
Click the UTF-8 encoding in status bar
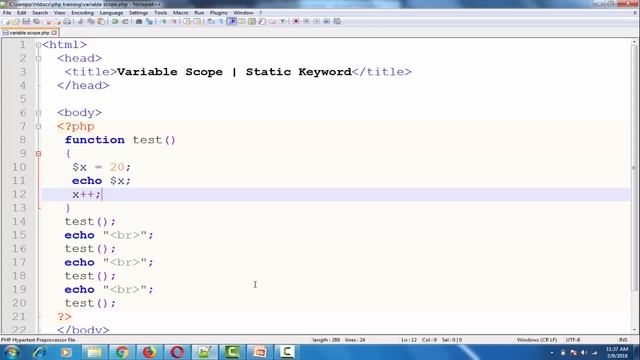point(573,340)
